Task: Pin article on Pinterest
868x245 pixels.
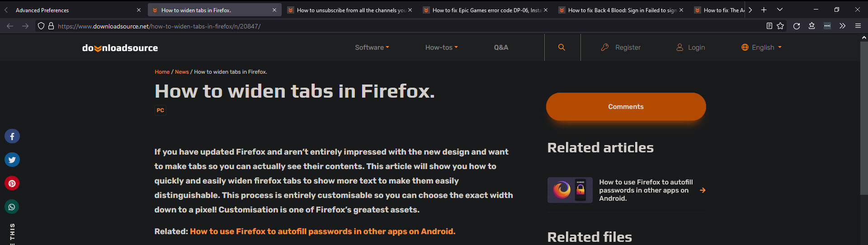Action: (12, 184)
